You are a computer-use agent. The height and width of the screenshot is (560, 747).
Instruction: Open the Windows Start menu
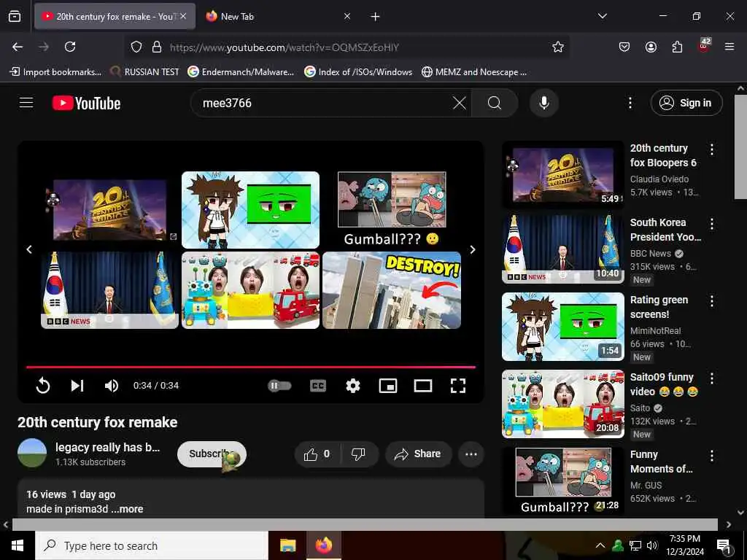(18, 545)
